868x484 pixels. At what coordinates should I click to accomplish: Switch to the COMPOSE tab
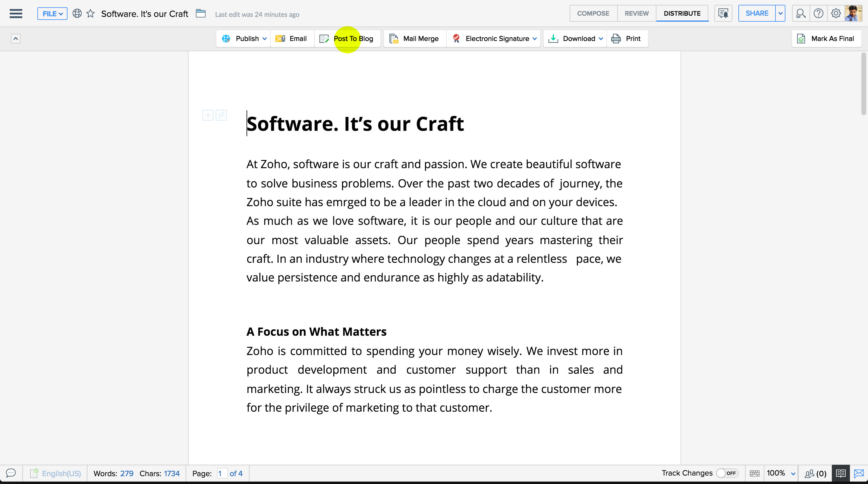tap(593, 13)
